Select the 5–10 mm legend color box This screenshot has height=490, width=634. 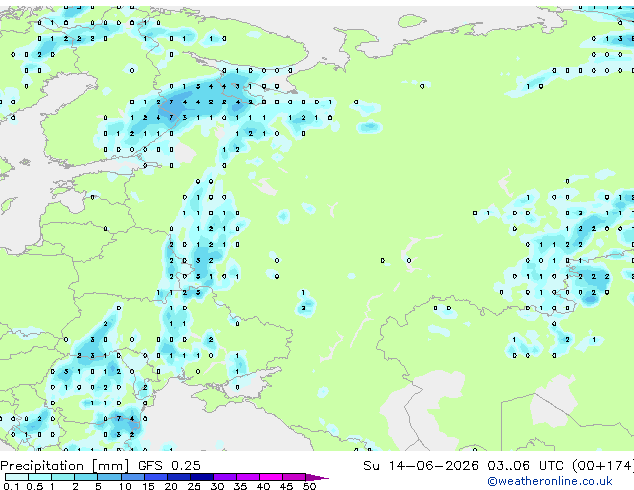point(109,477)
